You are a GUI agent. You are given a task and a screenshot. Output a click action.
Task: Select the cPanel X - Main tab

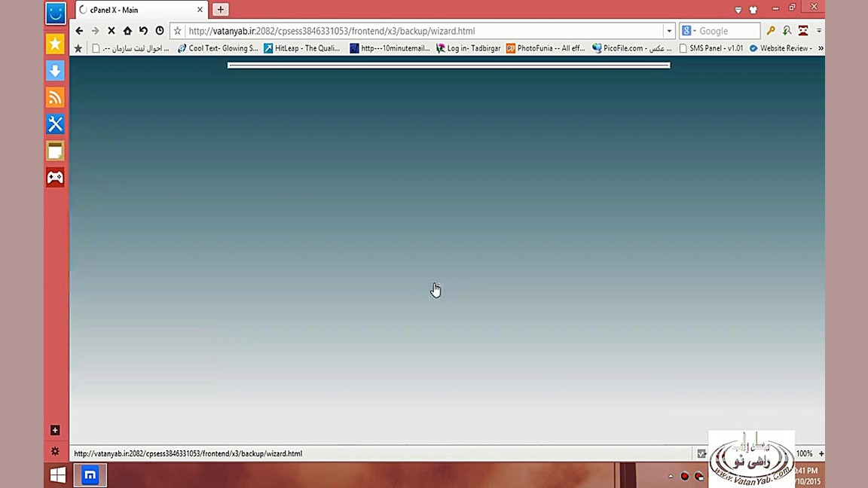click(140, 10)
